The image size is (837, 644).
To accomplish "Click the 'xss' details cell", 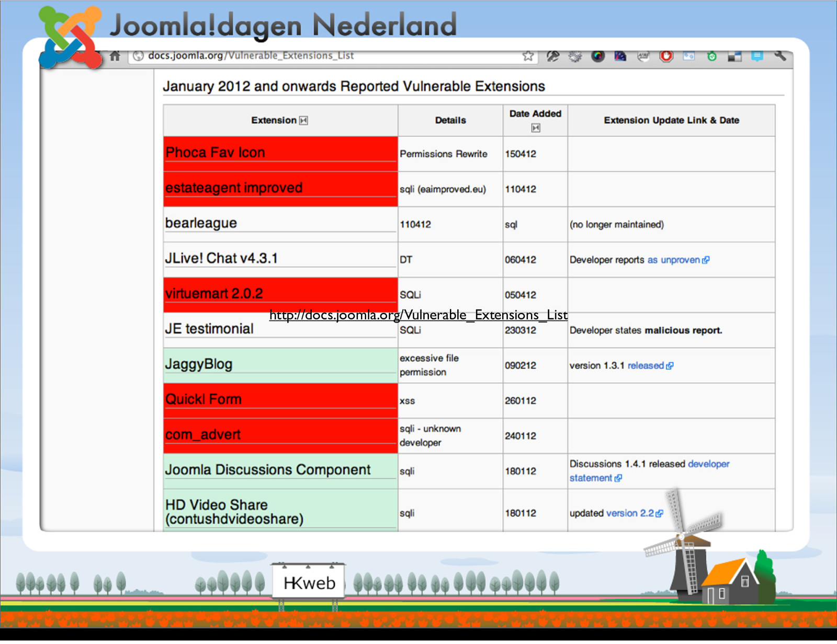I will click(450, 400).
